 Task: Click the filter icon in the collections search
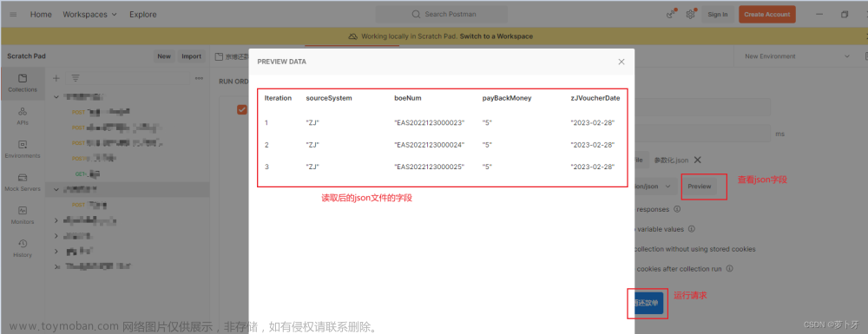76,78
